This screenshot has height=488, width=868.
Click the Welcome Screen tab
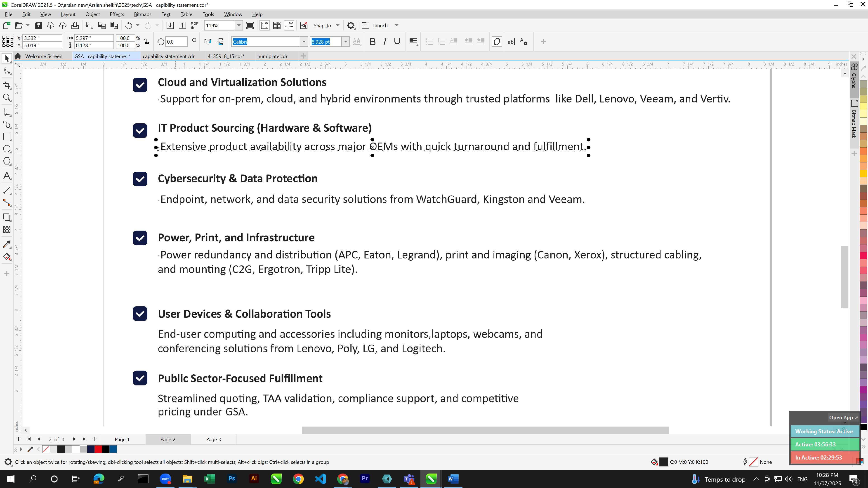point(43,56)
